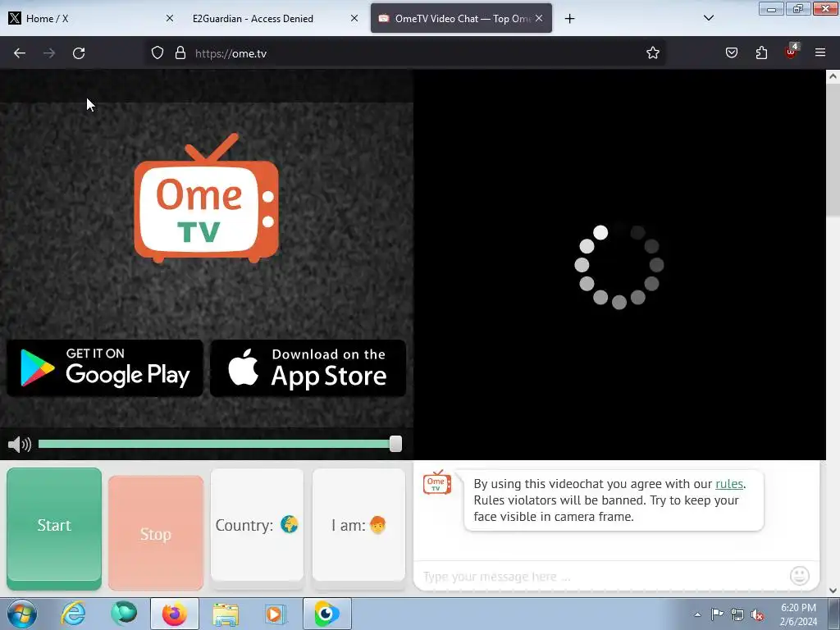The height and width of the screenshot is (630, 840).
Task: Open Windows Media Player on taskbar
Action: click(276, 614)
